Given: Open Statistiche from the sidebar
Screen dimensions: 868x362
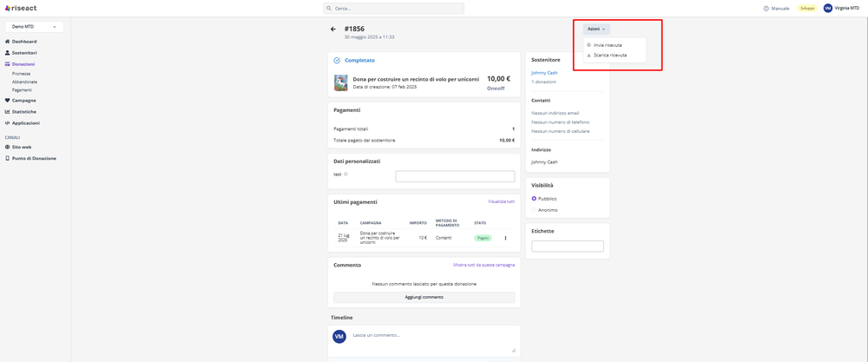Looking at the screenshot, I should pos(23,112).
